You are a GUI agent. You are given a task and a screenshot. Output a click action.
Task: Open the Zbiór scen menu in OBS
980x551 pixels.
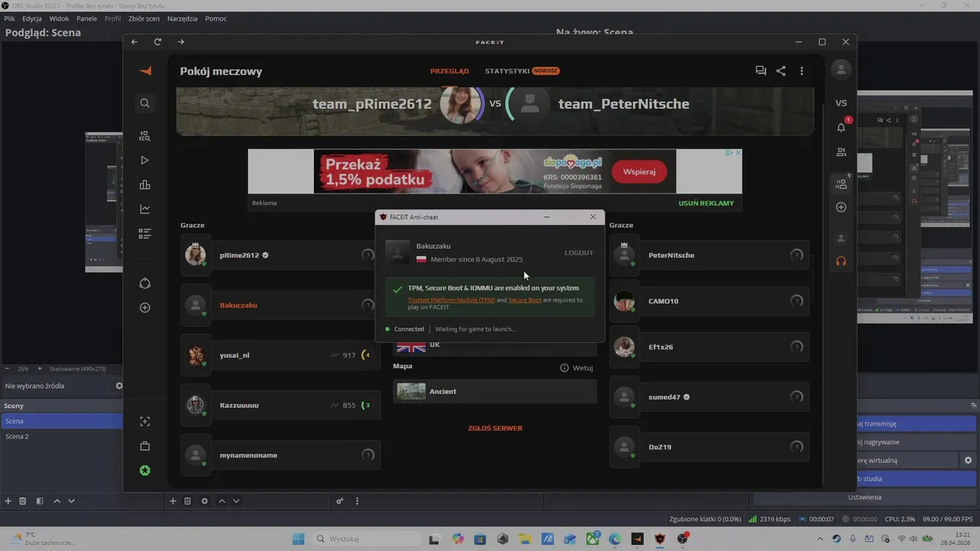pyautogui.click(x=143, y=18)
